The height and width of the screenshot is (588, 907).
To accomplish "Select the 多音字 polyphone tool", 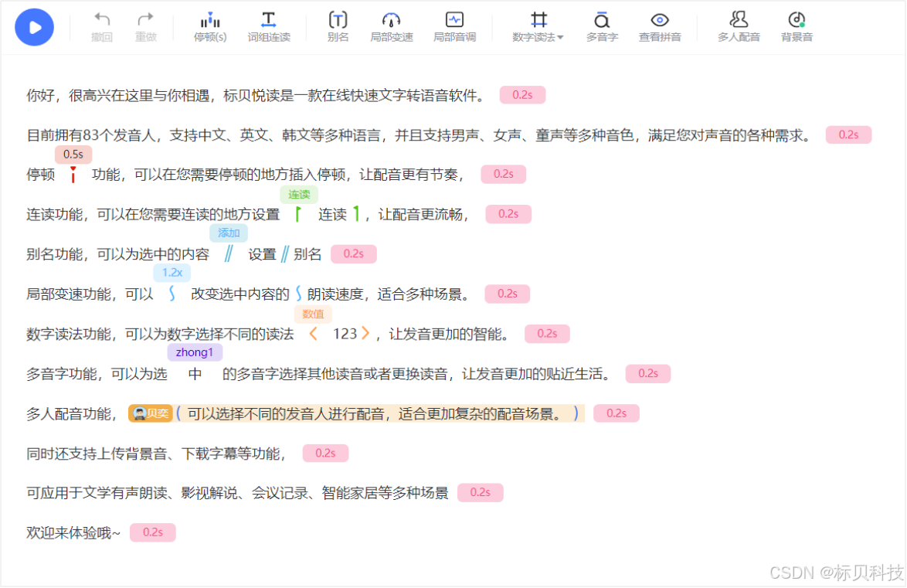I will click(602, 27).
